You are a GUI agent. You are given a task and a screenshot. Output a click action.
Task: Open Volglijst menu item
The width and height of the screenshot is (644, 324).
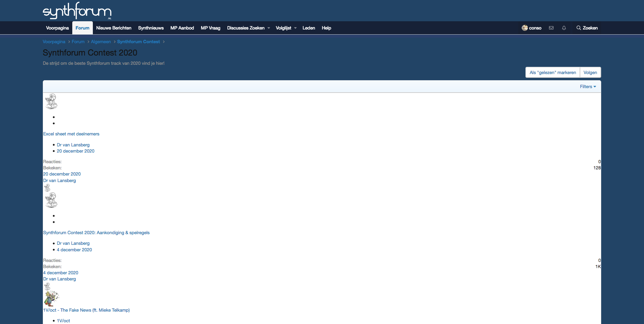click(283, 28)
